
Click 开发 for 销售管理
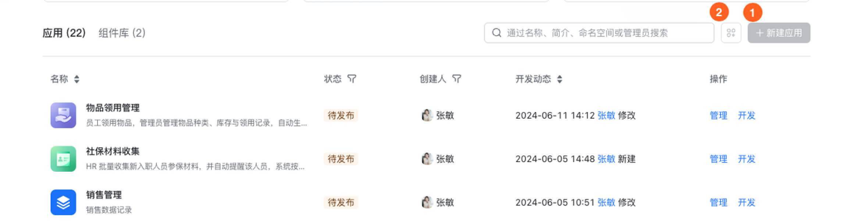pos(747,202)
